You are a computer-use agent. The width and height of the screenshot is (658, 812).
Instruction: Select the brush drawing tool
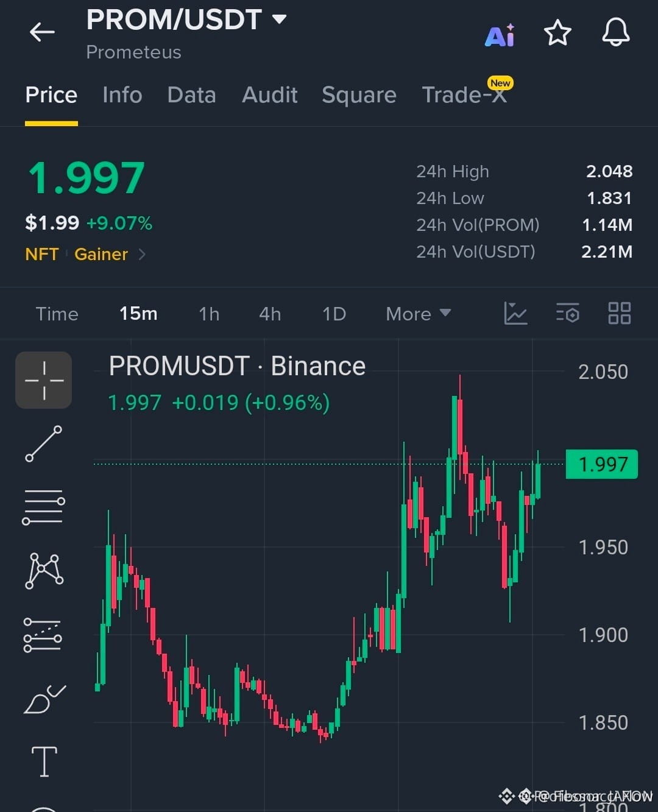click(44, 699)
